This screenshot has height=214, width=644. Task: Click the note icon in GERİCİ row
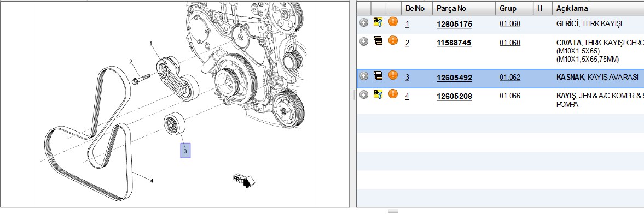[x=378, y=22]
